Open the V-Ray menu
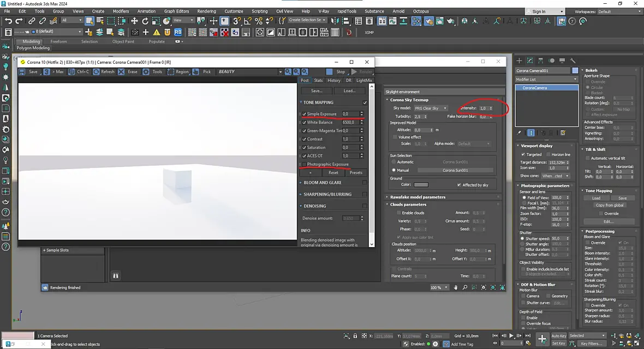 coord(324,11)
